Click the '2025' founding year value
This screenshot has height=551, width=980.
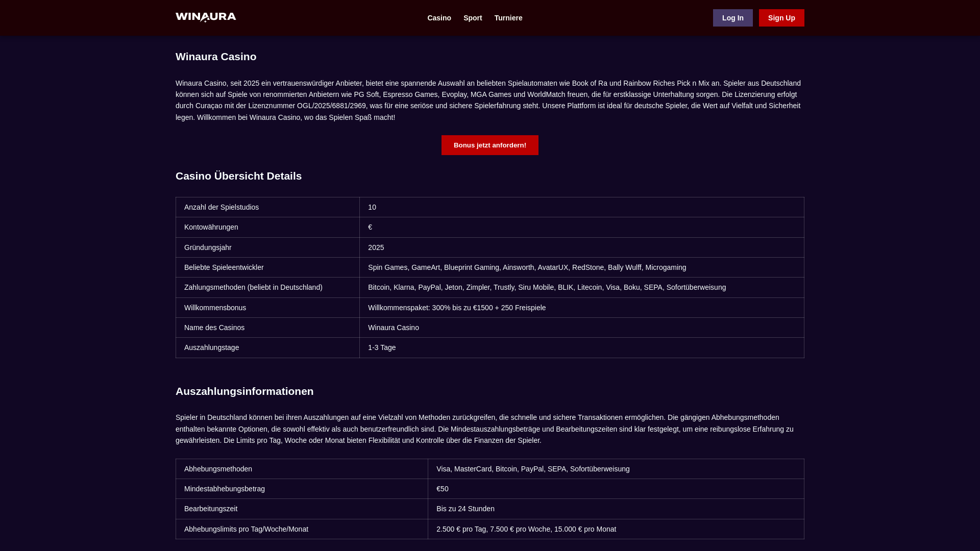(x=582, y=247)
